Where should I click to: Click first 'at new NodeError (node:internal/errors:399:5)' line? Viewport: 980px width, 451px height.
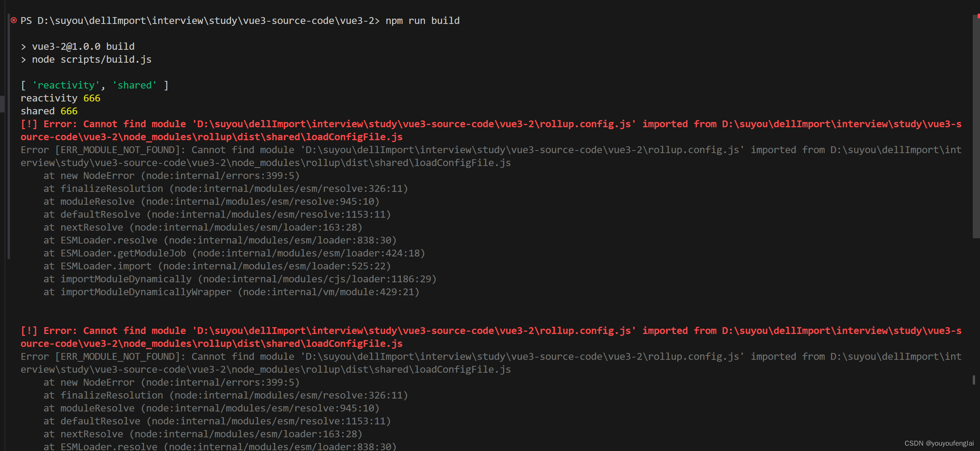tap(172, 176)
